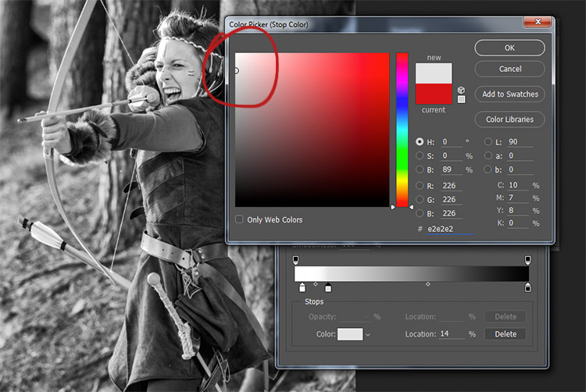Enable the Only Web Colors checkbox
The width and height of the screenshot is (586, 392).
(x=239, y=219)
